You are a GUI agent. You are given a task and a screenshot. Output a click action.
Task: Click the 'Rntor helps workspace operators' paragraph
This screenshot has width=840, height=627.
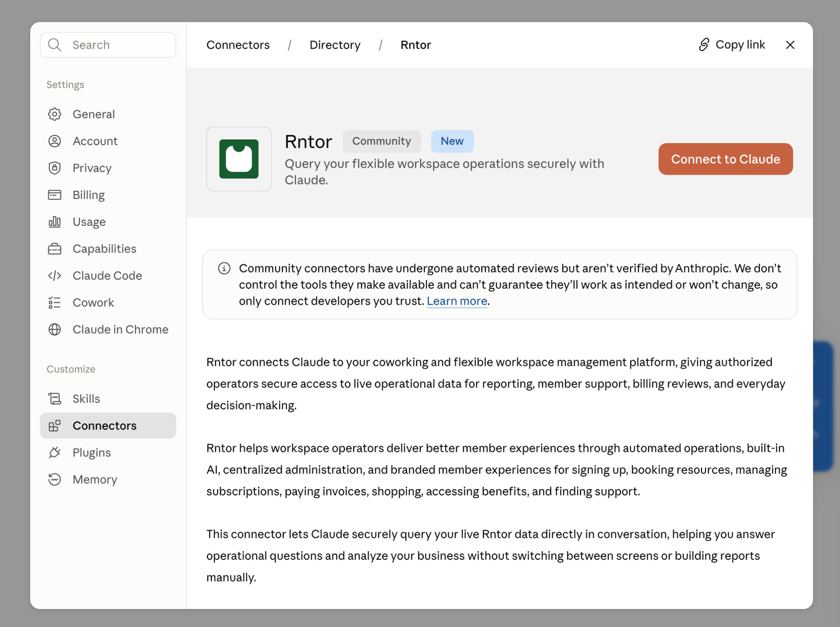pos(496,470)
